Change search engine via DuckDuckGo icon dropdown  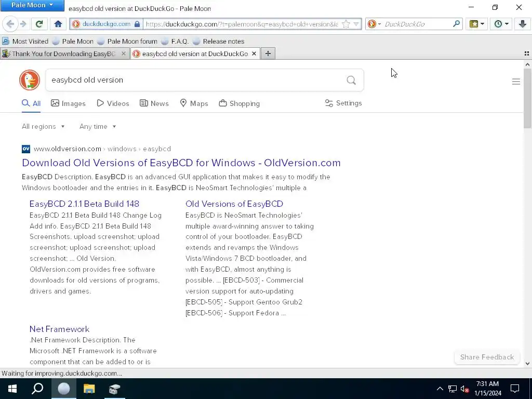click(375, 24)
